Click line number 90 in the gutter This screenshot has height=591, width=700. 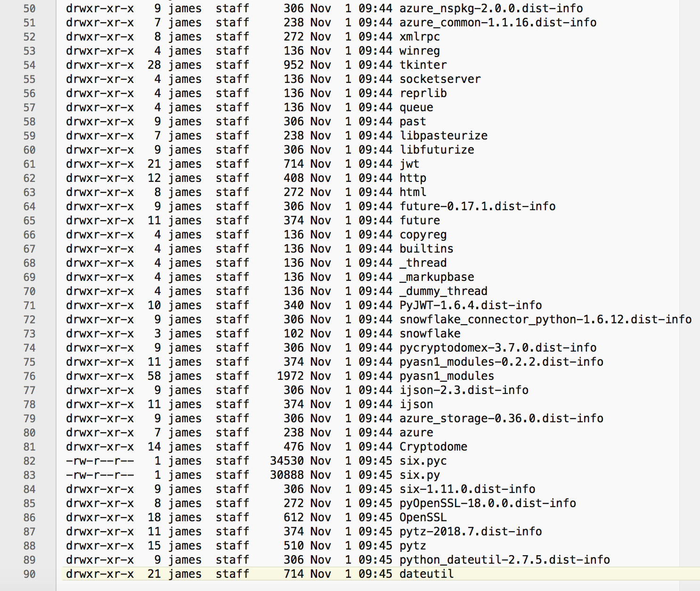coord(29,574)
